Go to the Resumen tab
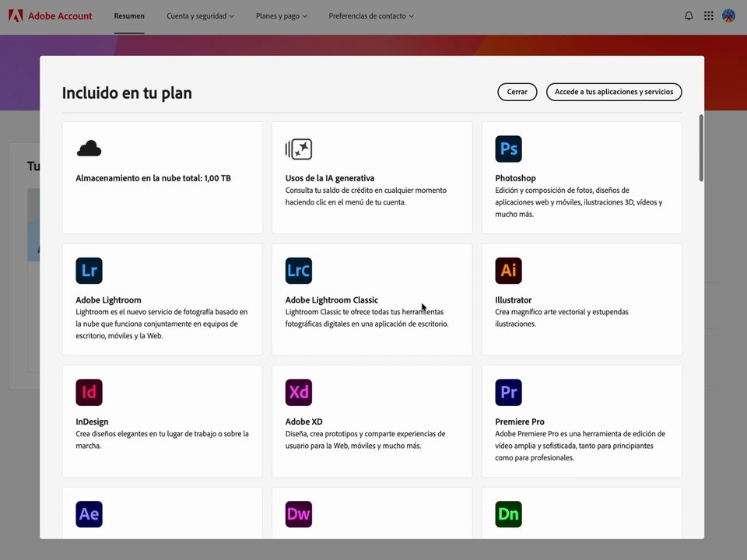This screenshot has height=560, width=747. point(129,16)
